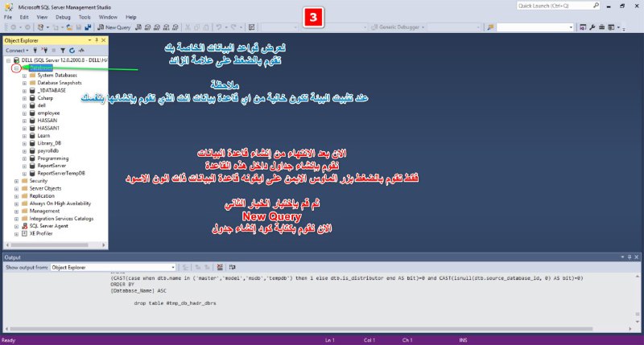
Task: Click Object Explorer horizontal scrollbar
Action: 50,245
